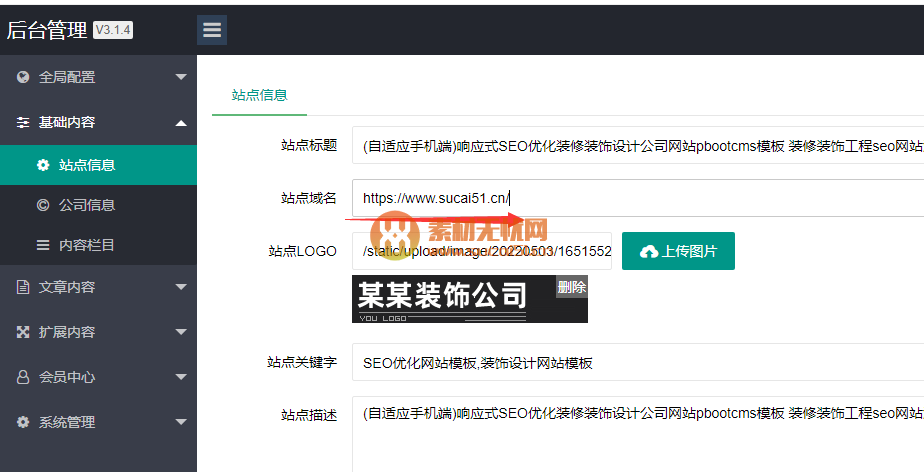The width and height of the screenshot is (924, 472).
Task: Click the list icon next to 内容栏目
Action: coord(43,245)
